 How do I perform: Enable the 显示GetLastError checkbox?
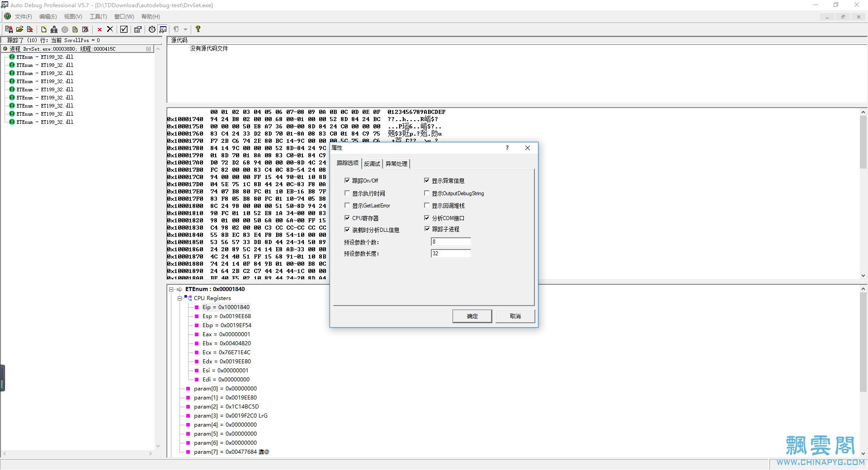click(347, 205)
